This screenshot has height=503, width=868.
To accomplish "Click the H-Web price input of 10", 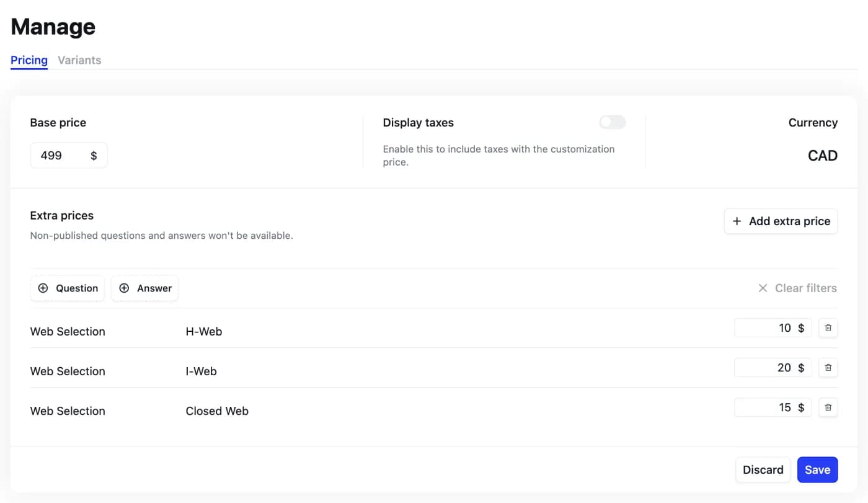I will point(766,328).
